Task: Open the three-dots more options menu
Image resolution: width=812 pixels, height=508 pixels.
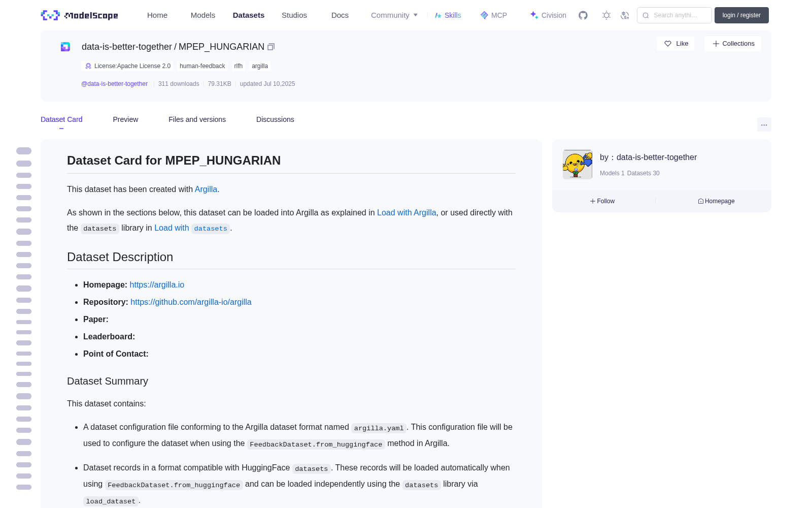Action: tap(764, 124)
